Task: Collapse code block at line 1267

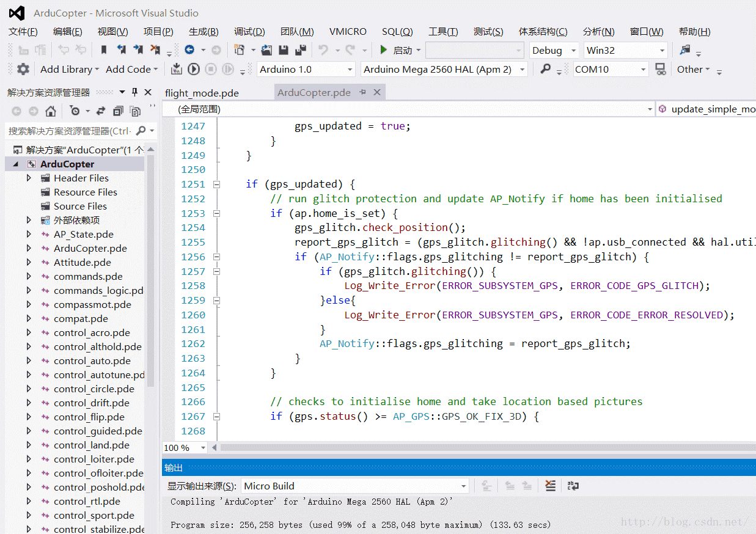Action: (216, 416)
